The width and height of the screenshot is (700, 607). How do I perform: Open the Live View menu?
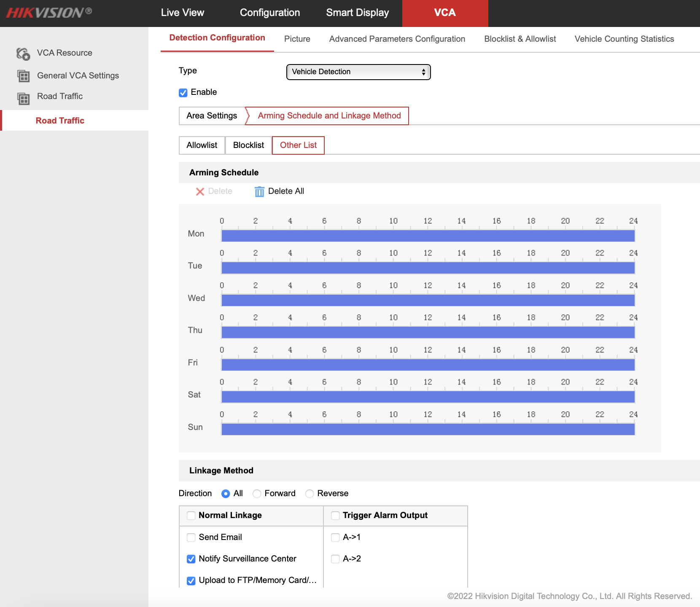(182, 13)
